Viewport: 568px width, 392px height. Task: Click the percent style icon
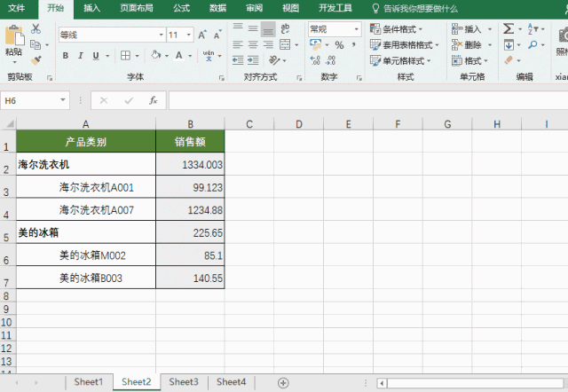(x=339, y=45)
